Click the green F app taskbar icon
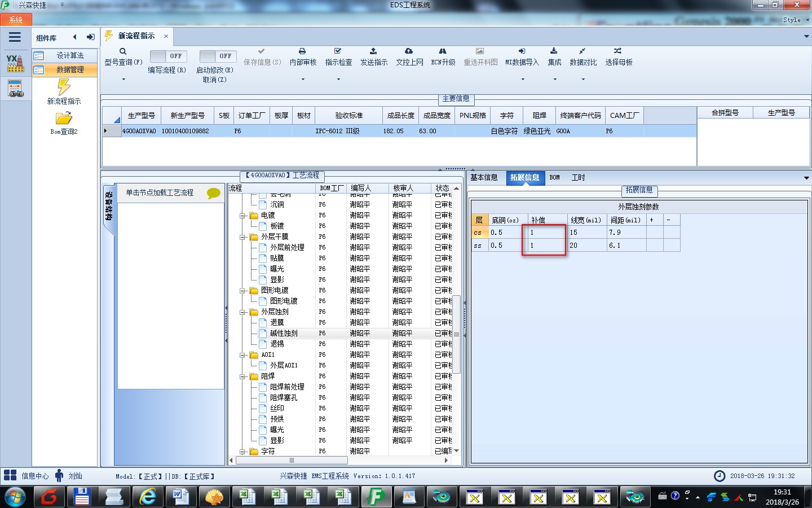Viewport: 812px width, 508px height. point(376,497)
